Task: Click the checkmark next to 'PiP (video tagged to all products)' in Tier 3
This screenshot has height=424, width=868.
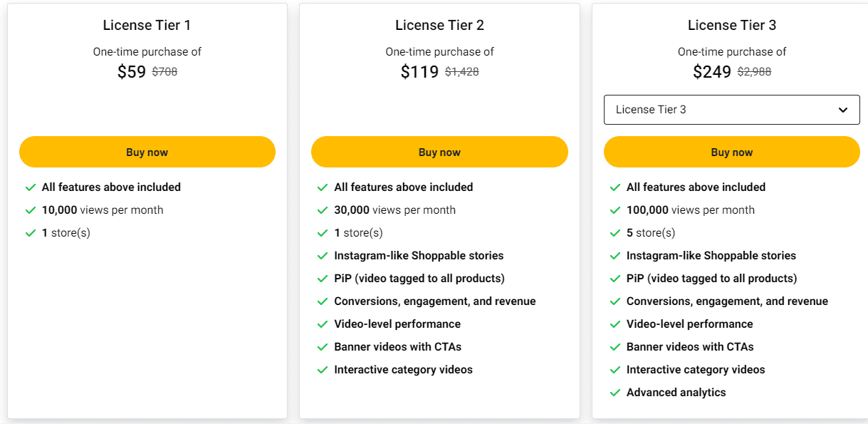Action: pos(615,278)
